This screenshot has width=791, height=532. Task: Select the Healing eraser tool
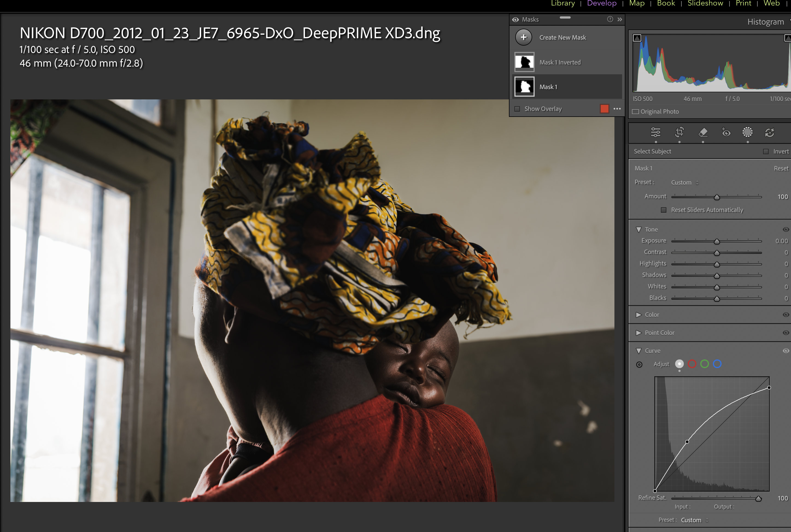click(x=703, y=132)
